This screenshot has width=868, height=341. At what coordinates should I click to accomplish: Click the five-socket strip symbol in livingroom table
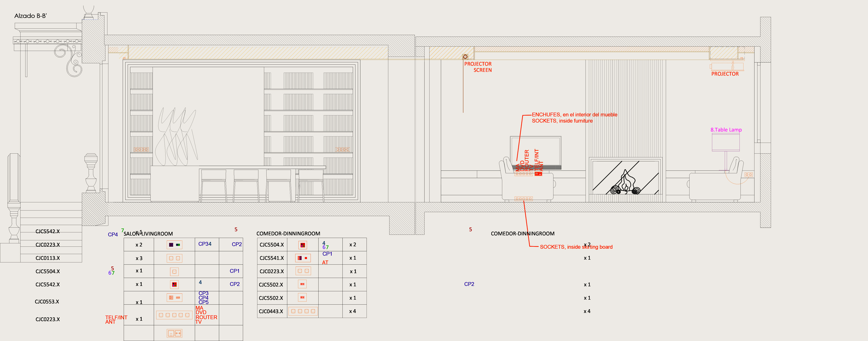click(x=174, y=315)
